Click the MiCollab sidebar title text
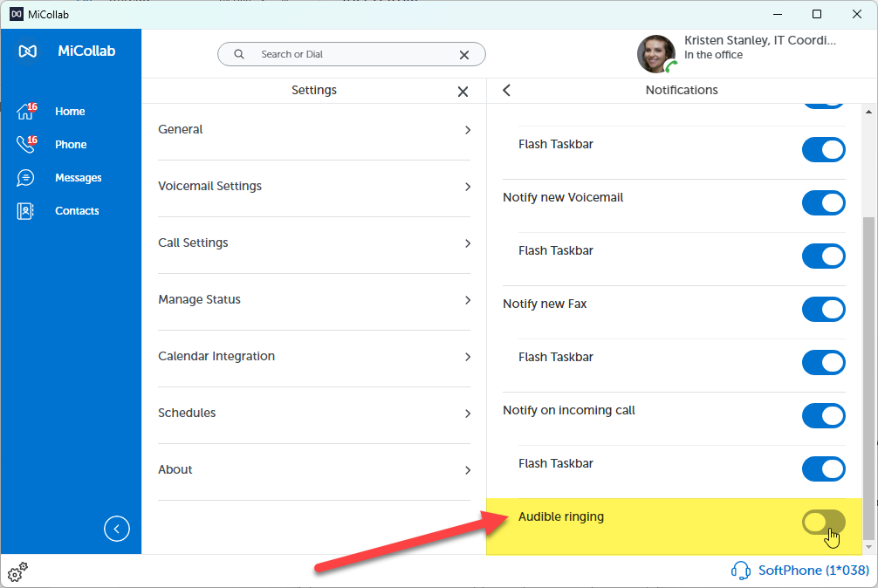The image size is (878, 588). tap(86, 51)
